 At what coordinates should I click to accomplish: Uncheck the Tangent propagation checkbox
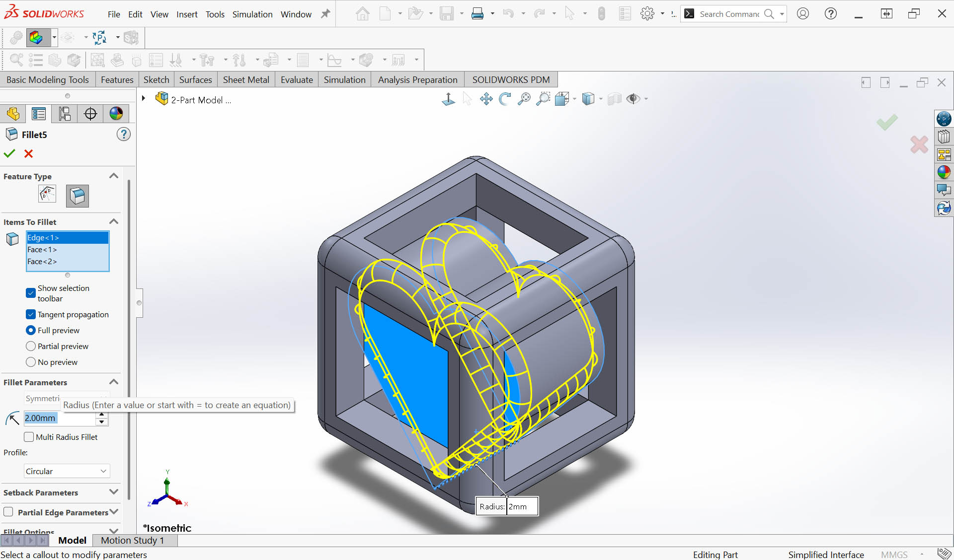[x=31, y=315]
